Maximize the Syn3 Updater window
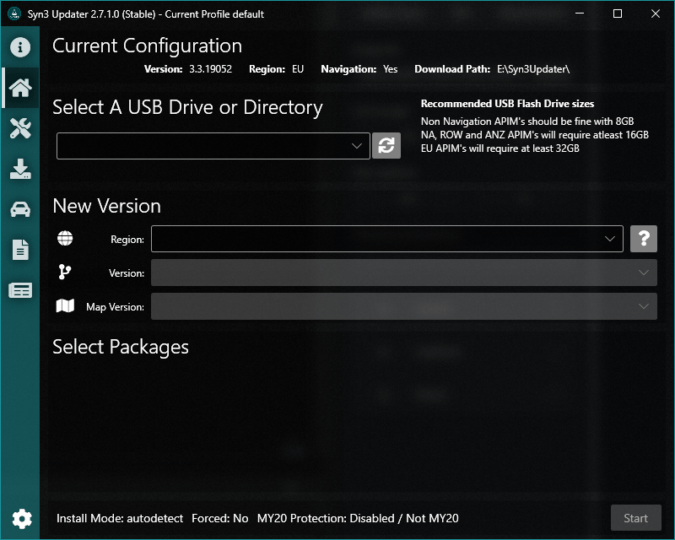675x540 pixels. tap(617, 14)
